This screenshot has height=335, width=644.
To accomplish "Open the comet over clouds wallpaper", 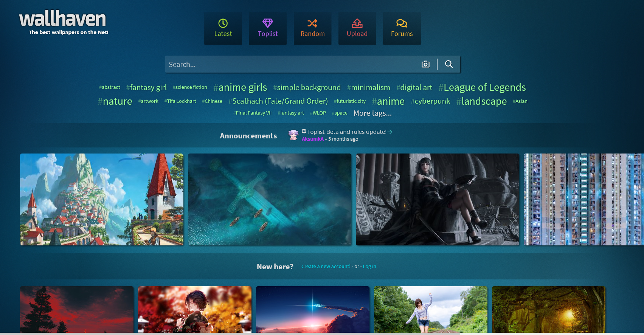I will 313,309.
